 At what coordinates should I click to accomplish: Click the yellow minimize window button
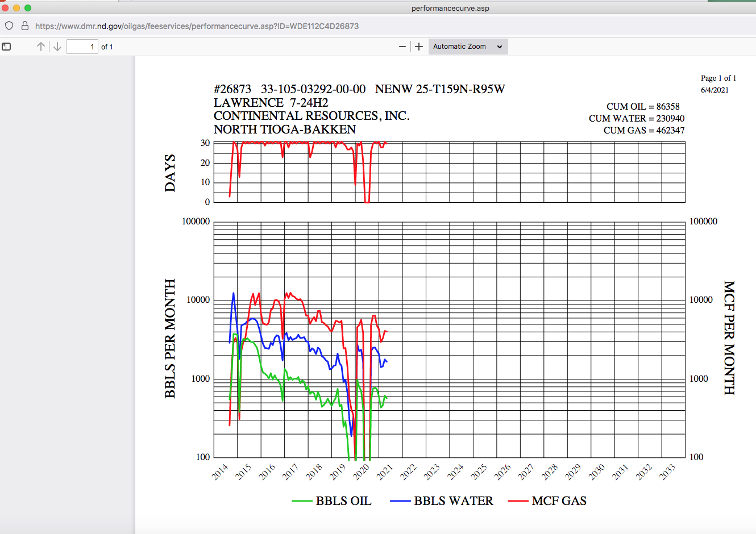[16, 7]
